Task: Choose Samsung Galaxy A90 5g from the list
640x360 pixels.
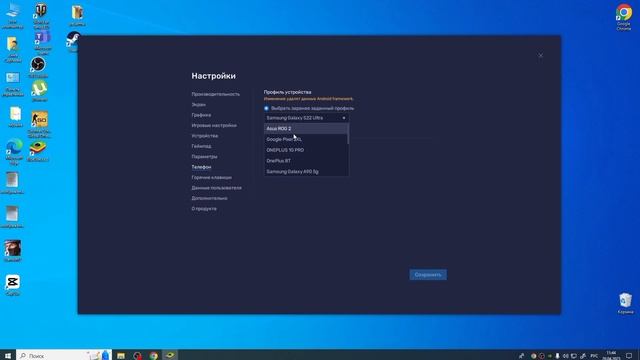Action: point(306,171)
